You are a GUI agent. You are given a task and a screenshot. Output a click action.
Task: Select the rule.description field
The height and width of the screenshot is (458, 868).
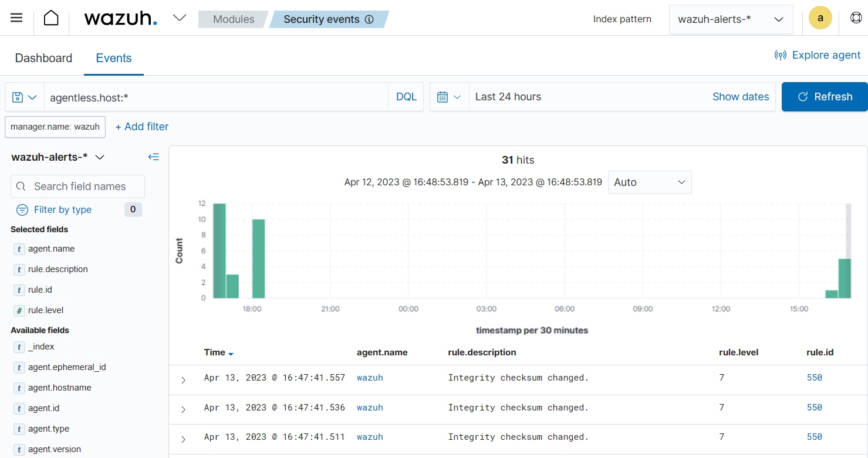point(58,269)
